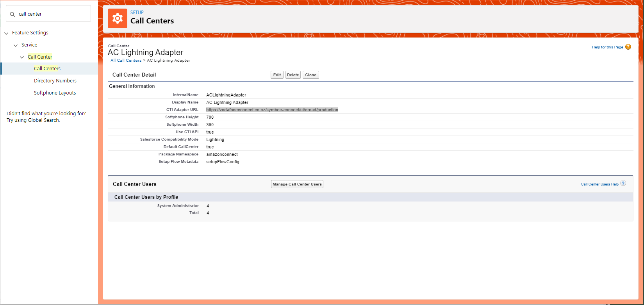Click Manage Call Center Users button
Image resolution: width=644 pixels, height=305 pixels.
[297, 184]
